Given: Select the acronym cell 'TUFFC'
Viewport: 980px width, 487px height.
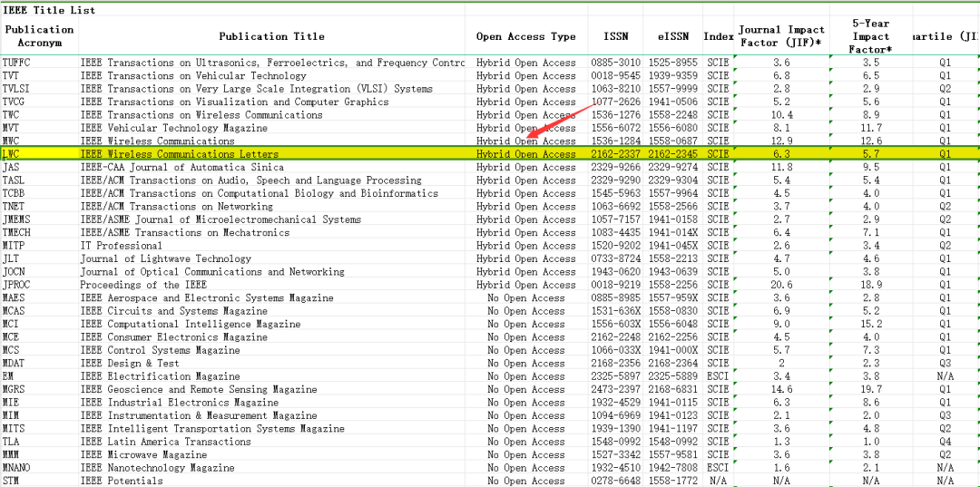Looking at the screenshot, I should point(39,63).
